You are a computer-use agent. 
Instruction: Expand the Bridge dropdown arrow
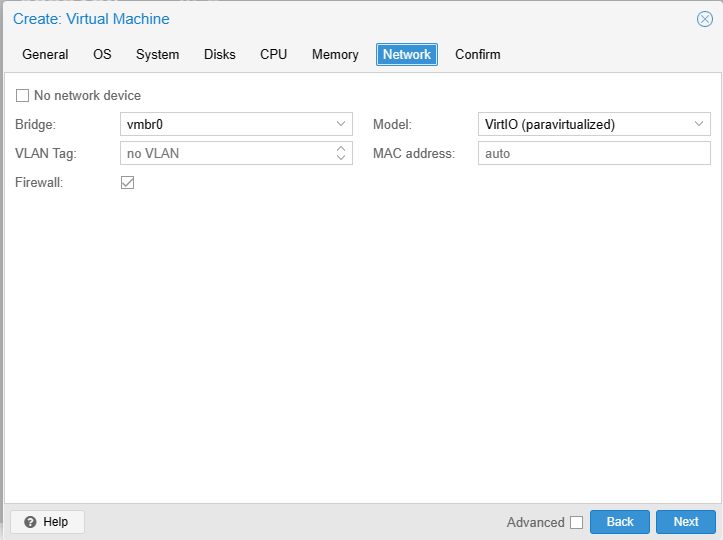tap(341, 124)
